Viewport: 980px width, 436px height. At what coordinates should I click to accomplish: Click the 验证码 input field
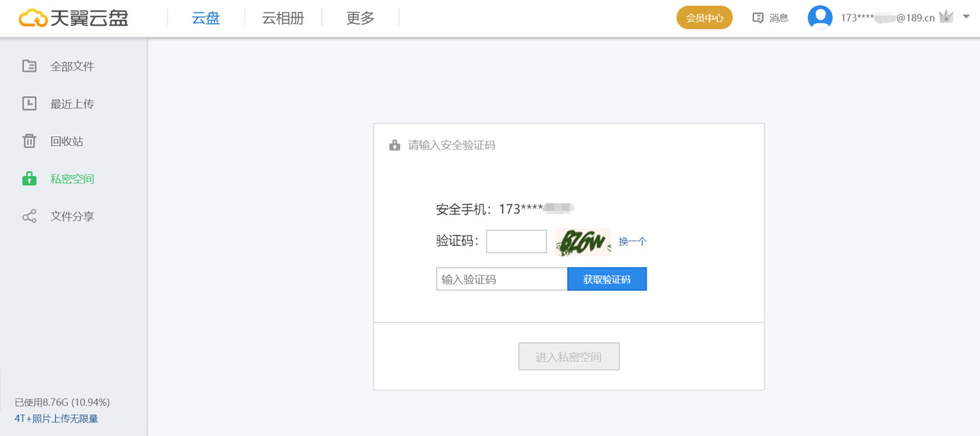click(516, 241)
